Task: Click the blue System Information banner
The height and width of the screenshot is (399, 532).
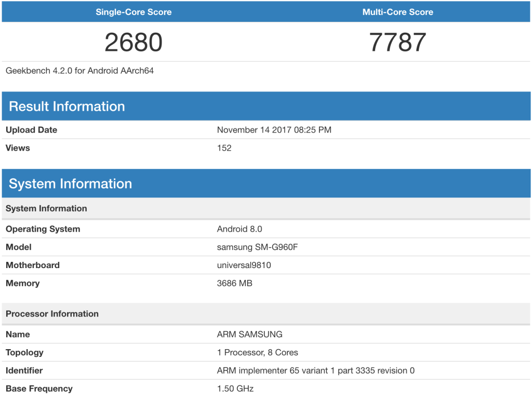Action: pyautogui.click(x=266, y=183)
